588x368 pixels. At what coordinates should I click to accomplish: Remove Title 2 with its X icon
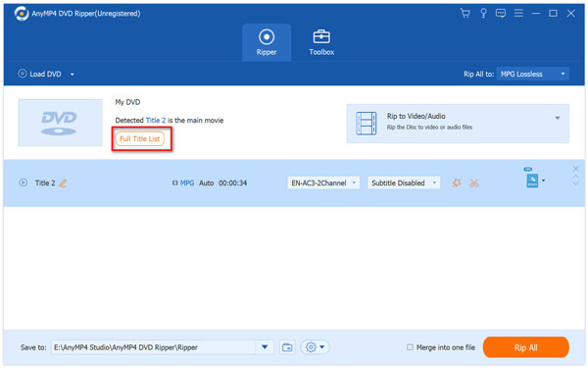(575, 169)
